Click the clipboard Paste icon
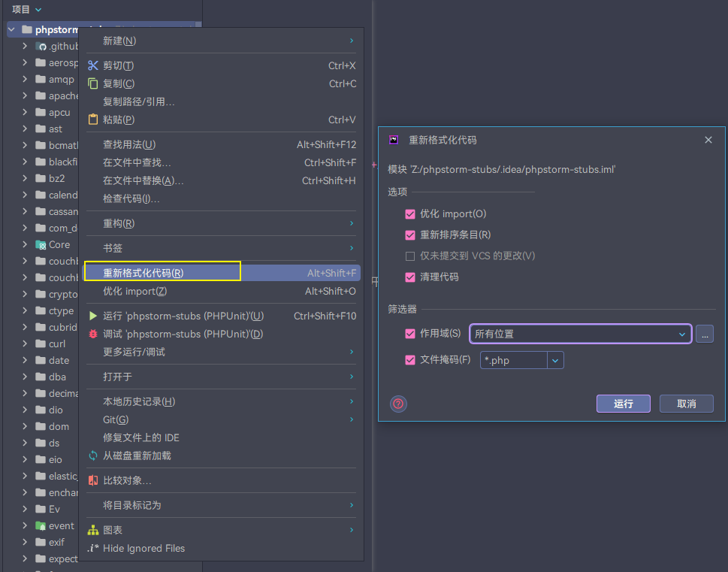The width and height of the screenshot is (728, 572). tap(93, 120)
